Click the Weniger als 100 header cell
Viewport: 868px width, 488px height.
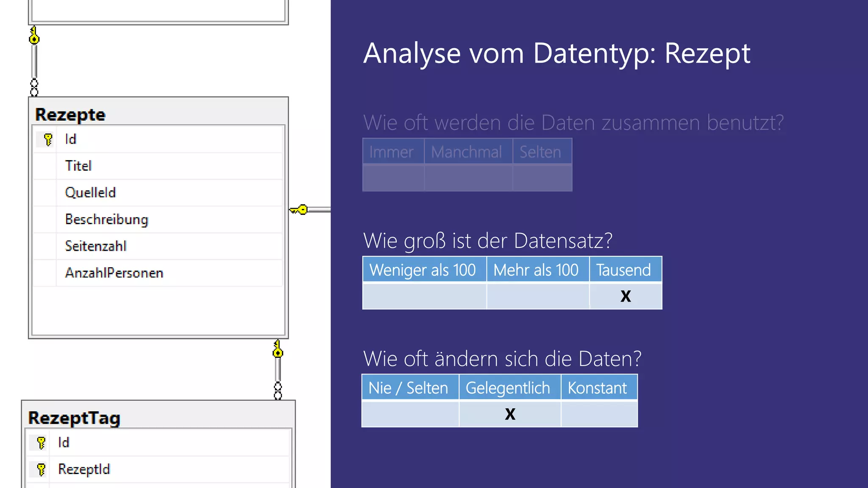tap(424, 269)
